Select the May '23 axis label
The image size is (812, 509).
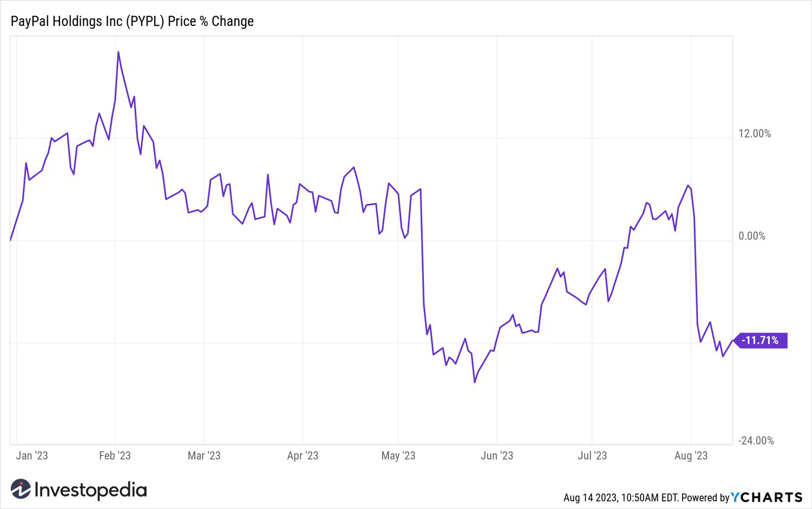[398, 455]
